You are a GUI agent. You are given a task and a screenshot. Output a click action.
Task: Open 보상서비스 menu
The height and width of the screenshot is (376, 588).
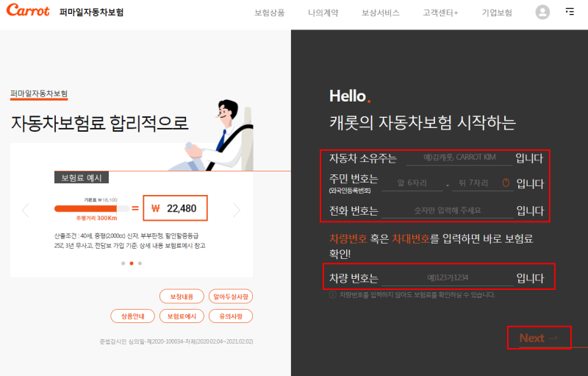(380, 13)
